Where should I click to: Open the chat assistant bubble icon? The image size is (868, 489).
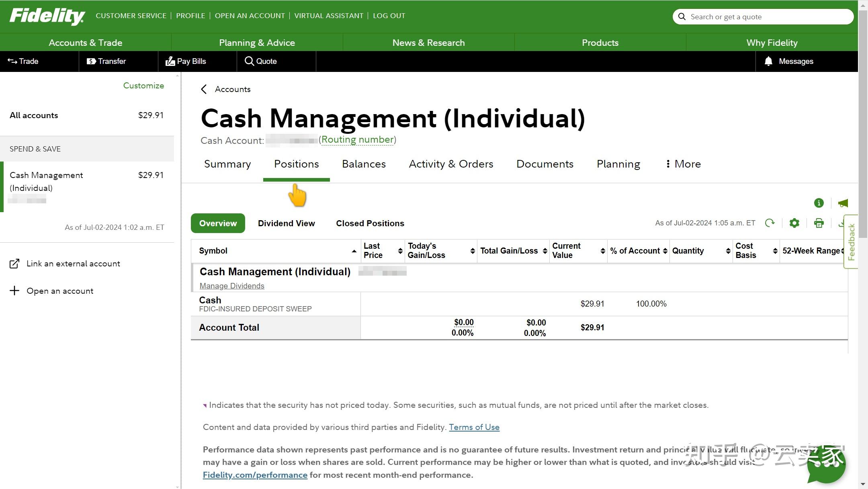(826, 464)
